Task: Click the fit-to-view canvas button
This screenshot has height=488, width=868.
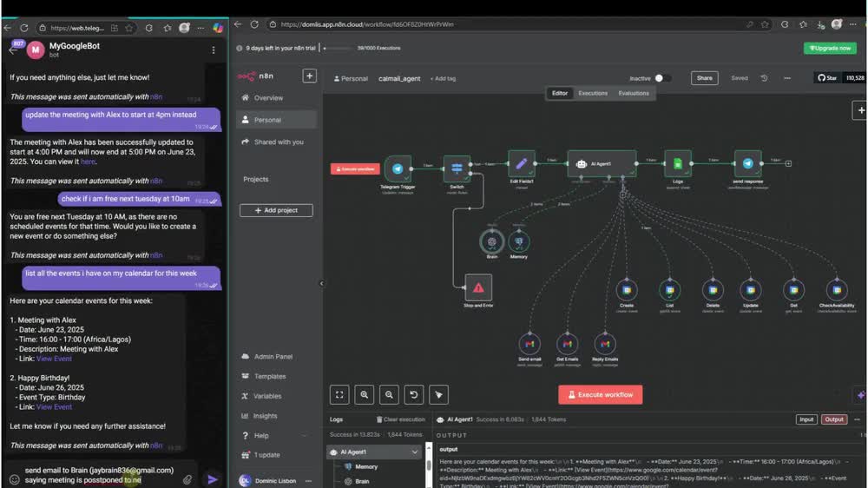Action: click(339, 395)
